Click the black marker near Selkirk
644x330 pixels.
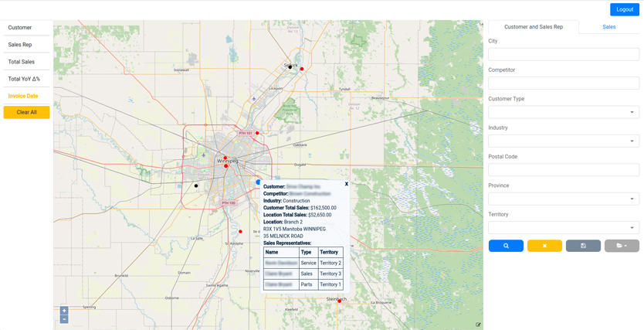point(290,67)
